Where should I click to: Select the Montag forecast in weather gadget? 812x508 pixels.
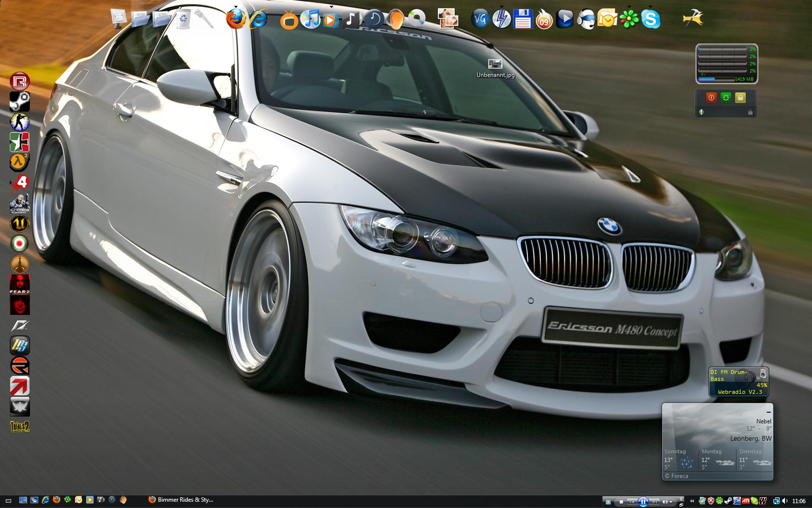(x=717, y=460)
